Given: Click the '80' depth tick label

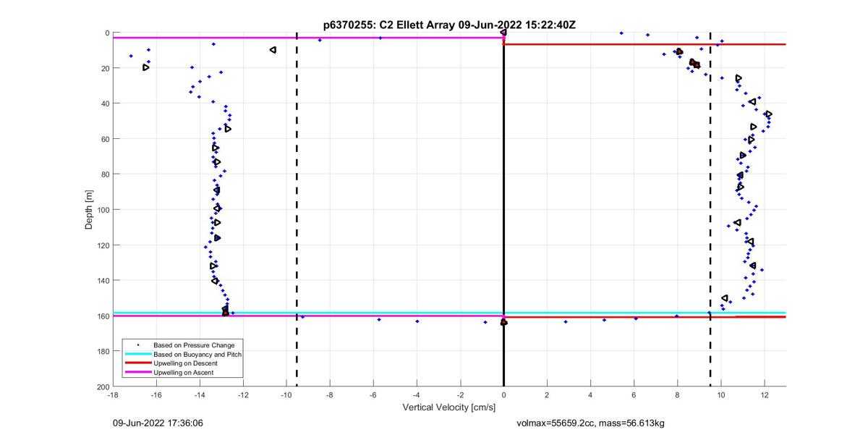Looking at the screenshot, I should tap(105, 174).
